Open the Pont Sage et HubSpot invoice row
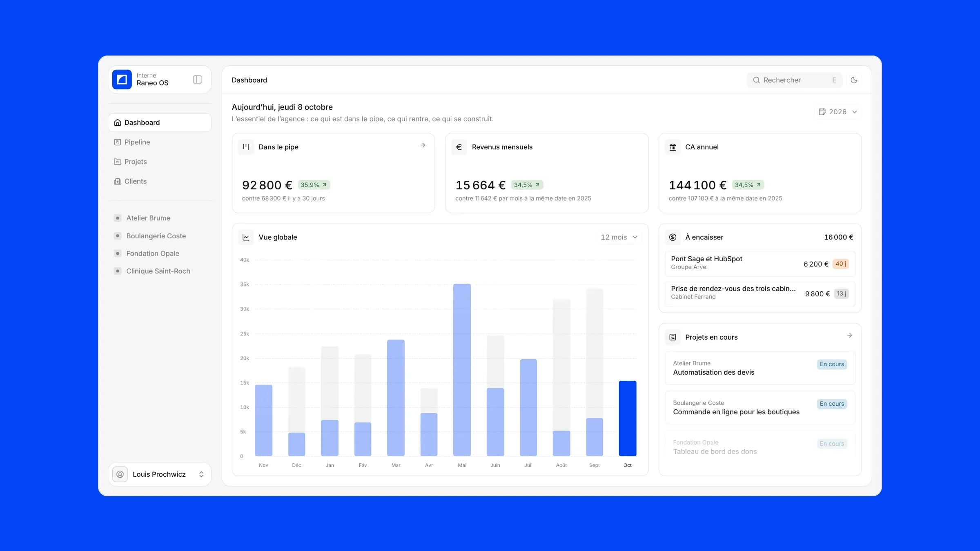The height and width of the screenshot is (551, 980). pos(760,264)
